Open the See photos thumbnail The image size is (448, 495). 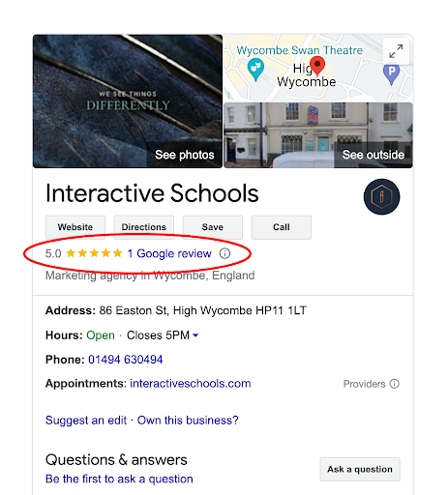click(x=128, y=102)
